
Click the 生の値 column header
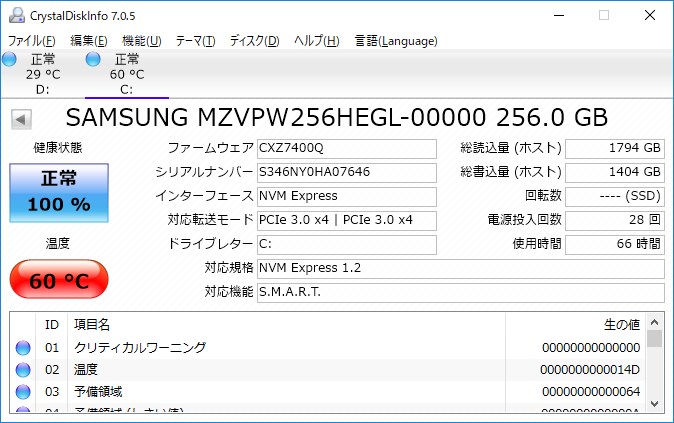(575, 325)
